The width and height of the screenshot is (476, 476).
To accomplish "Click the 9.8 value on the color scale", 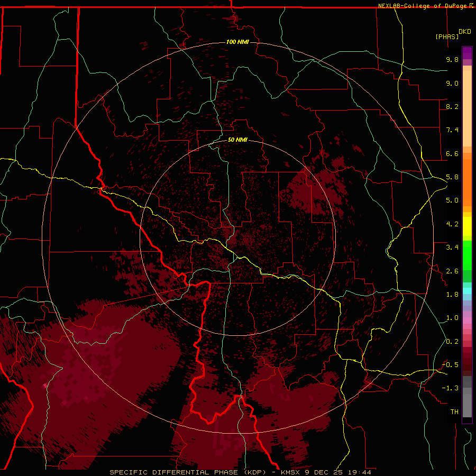I will click(x=452, y=59).
